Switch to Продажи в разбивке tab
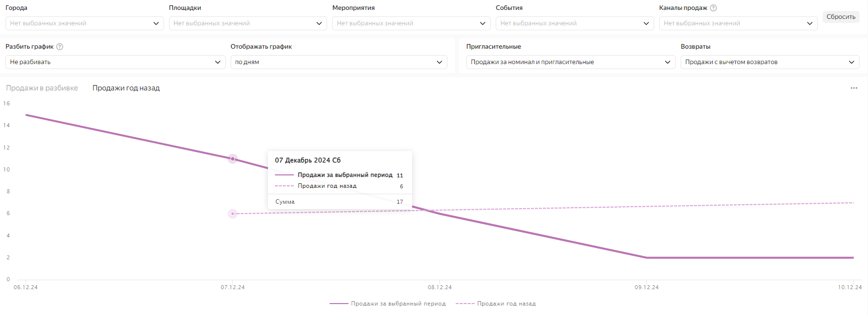 pyautogui.click(x=42, y=88)
